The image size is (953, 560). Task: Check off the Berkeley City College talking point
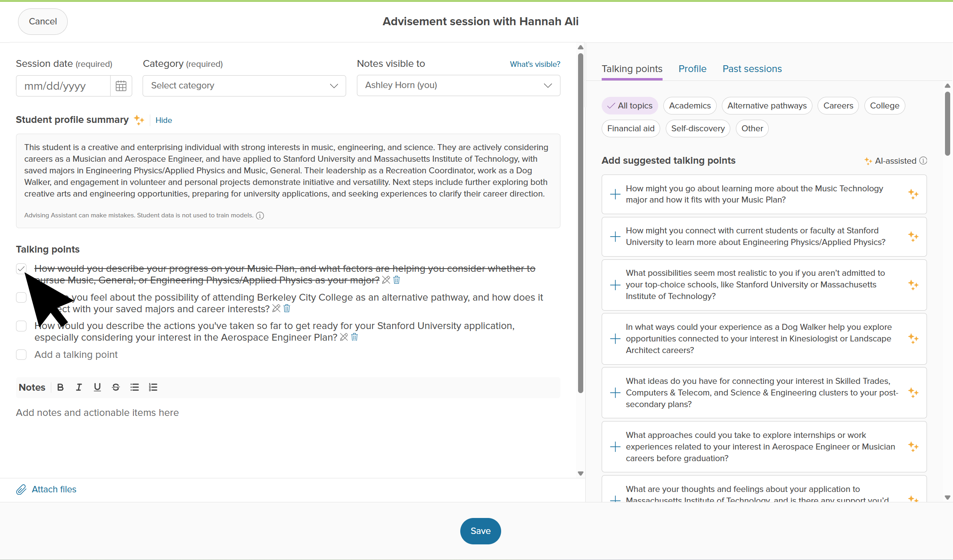click(21, 297)
